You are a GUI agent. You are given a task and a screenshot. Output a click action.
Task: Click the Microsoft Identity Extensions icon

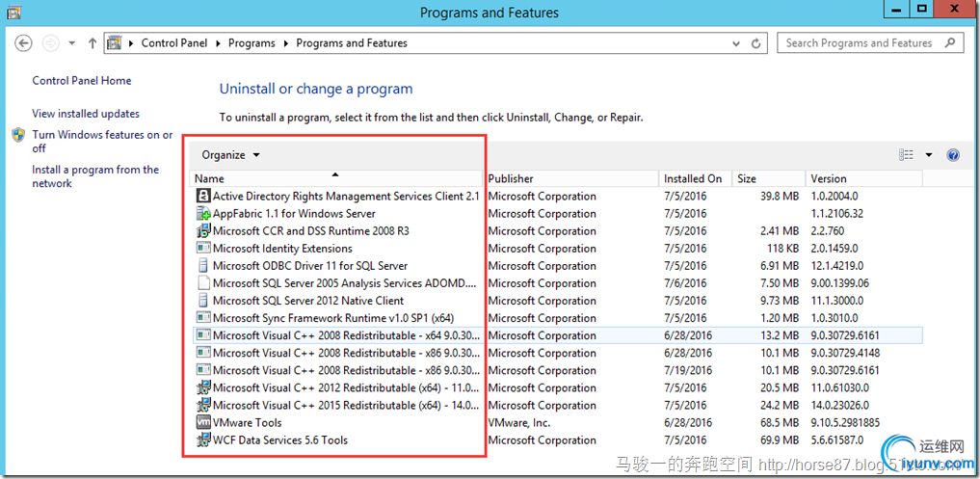[203, 249]
